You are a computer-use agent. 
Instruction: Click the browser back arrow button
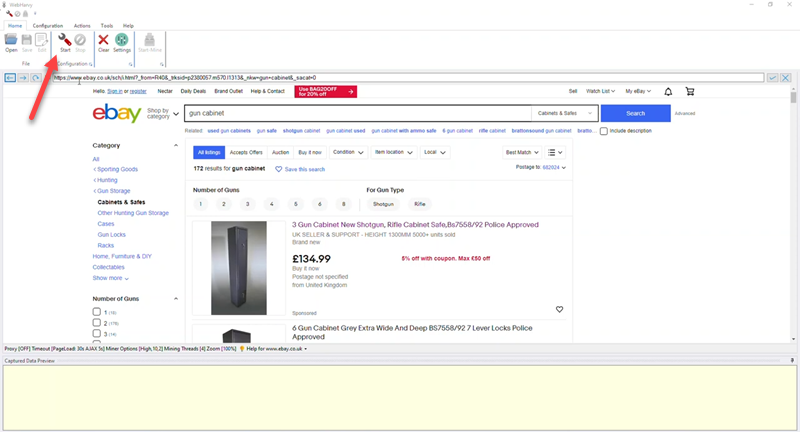(x=8, y=77)
